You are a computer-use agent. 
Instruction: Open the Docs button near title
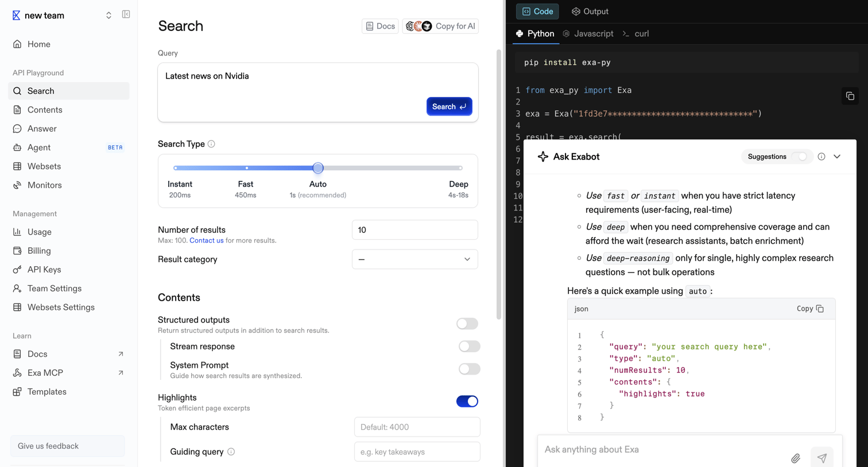(380, 26)
